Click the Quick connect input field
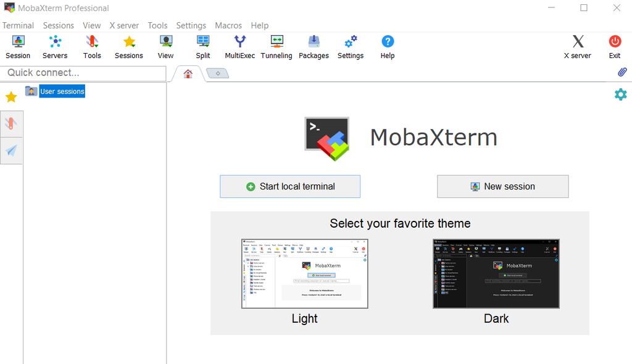 coord(83,73)
